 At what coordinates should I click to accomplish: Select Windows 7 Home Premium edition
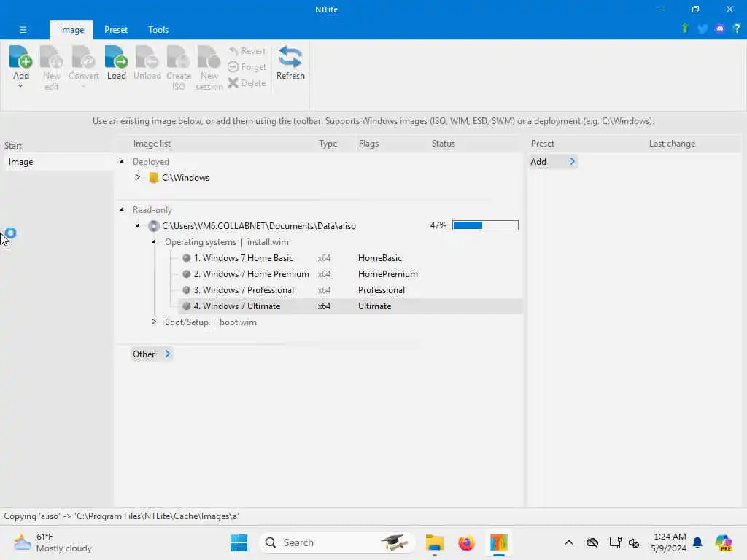tap(251, 274)
